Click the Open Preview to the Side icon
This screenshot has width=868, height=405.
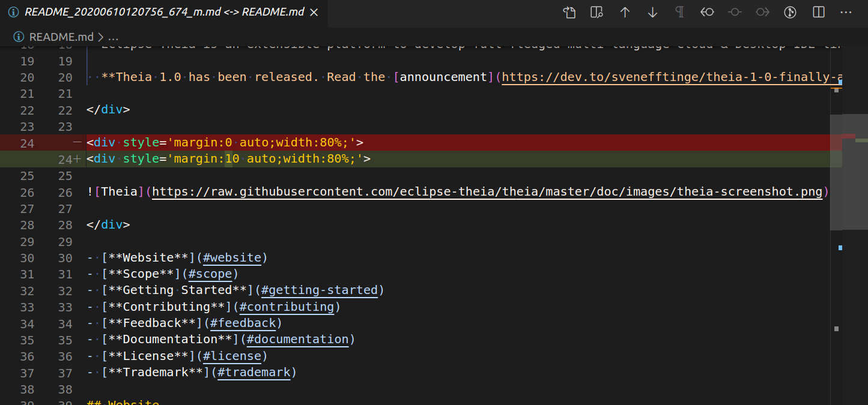click(x=596, y=12)
